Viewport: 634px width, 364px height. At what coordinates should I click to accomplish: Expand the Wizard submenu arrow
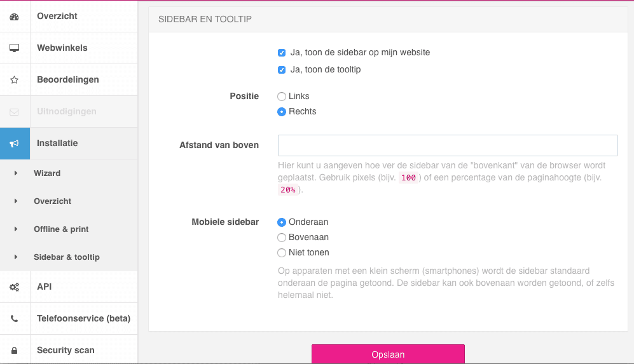pyautogui.click(x=16, y=173)
